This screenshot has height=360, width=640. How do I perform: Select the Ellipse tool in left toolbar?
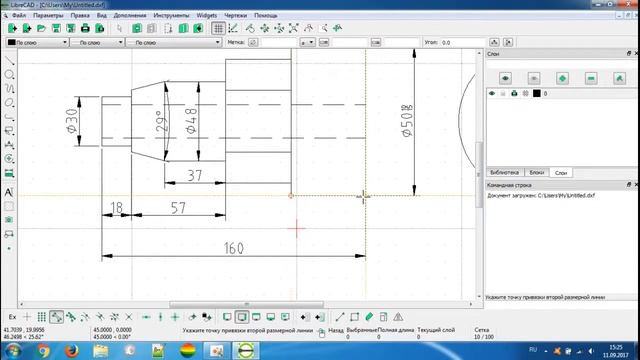9,103
